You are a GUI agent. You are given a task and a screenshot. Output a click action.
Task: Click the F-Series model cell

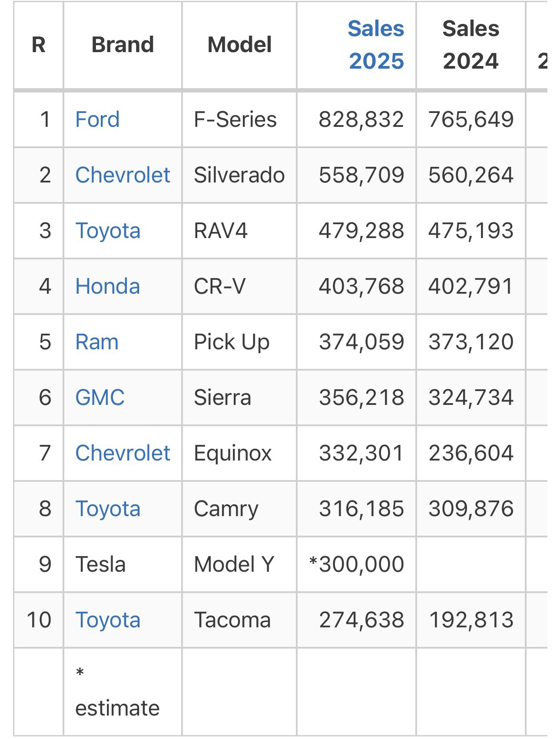235,119
